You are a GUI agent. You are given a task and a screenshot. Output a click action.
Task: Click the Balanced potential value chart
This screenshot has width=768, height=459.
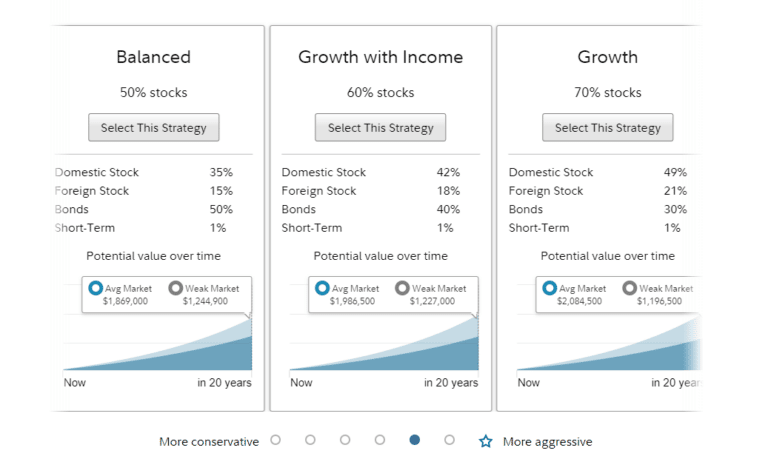[158, 350]
